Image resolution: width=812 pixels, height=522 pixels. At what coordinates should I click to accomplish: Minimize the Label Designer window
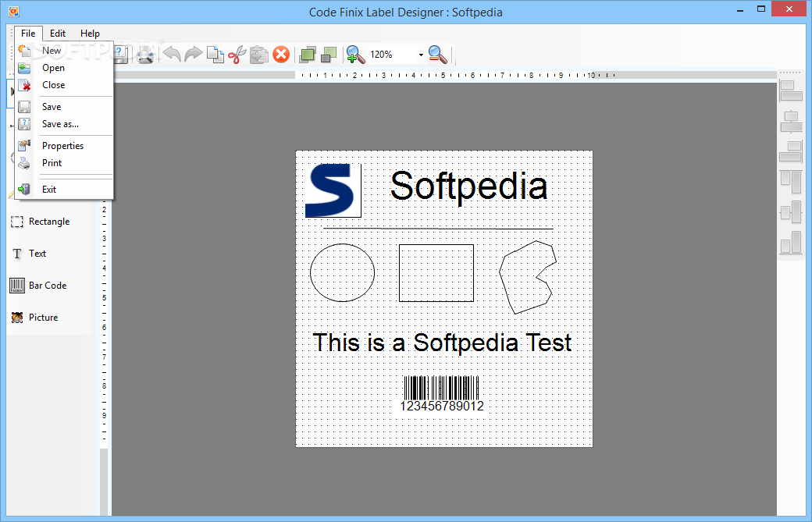[x=740, y=9]
